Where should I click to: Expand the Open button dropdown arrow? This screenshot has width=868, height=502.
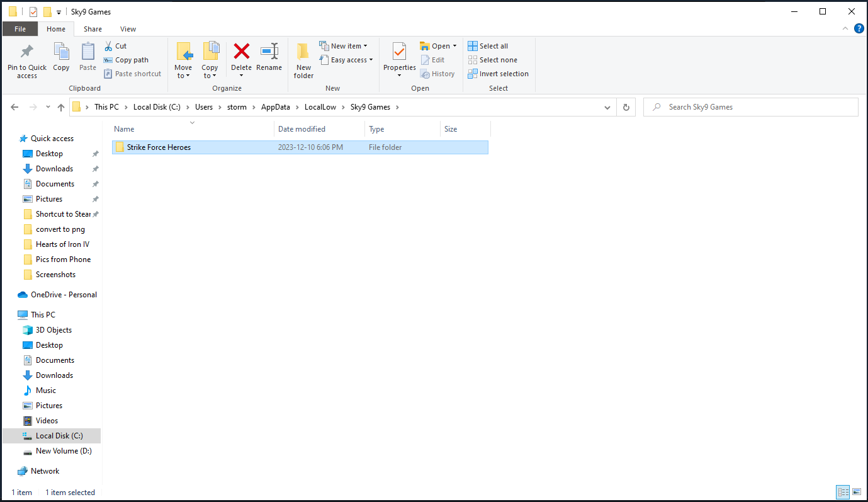point(454,46)
